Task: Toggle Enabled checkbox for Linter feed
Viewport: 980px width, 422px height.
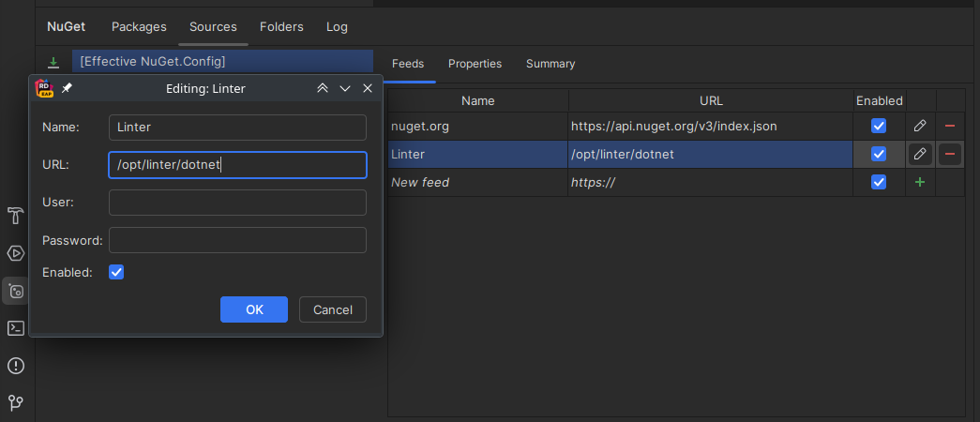Action: 879,154
